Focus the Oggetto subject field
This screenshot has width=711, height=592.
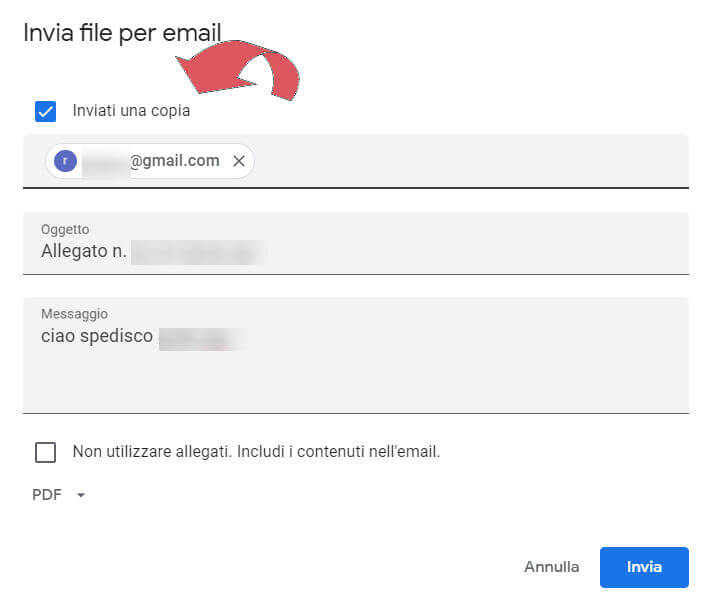coord(450,250)
